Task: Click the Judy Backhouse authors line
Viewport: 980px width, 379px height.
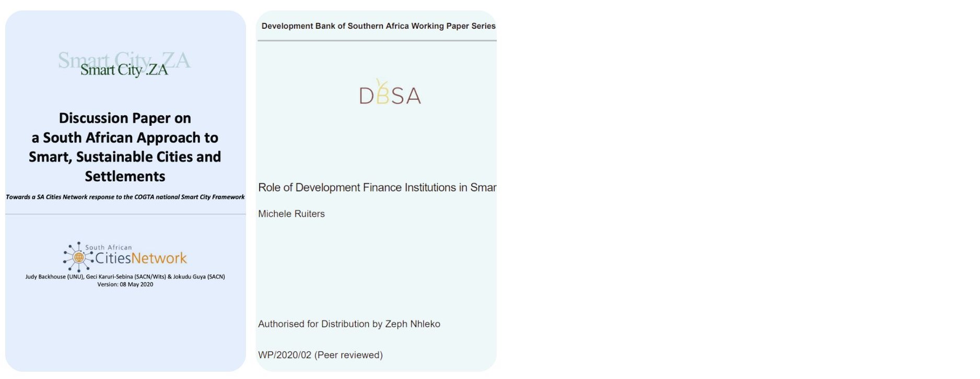Action: point(125,277)
